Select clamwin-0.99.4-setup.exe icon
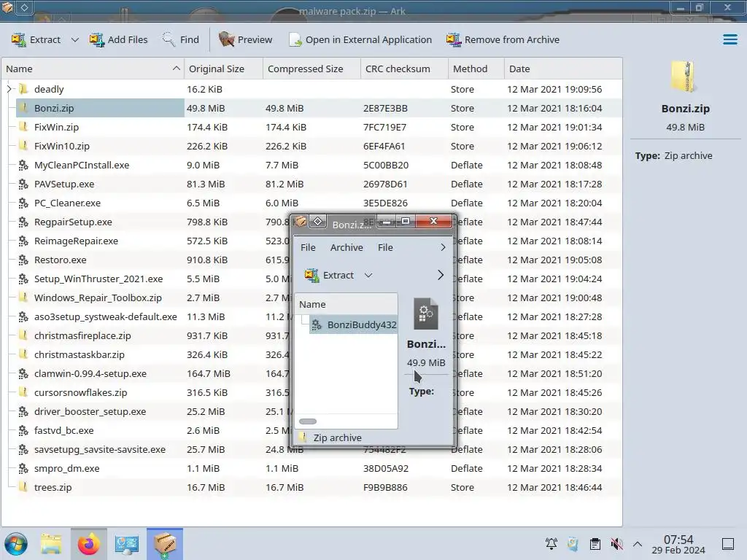The height and width of the screenshot is (560, 747). (x=23, y=374)
